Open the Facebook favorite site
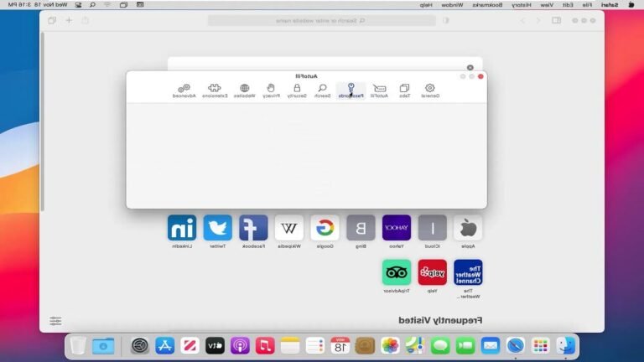 click(253, 228)
